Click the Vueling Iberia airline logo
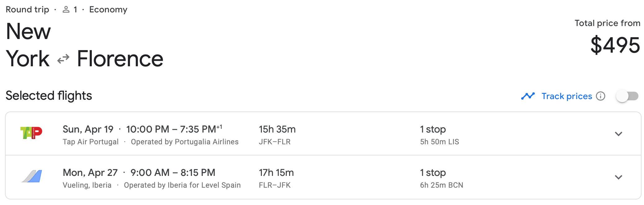Image resolution: width=644 pixels, height=205 pixels. coord(32,176)
